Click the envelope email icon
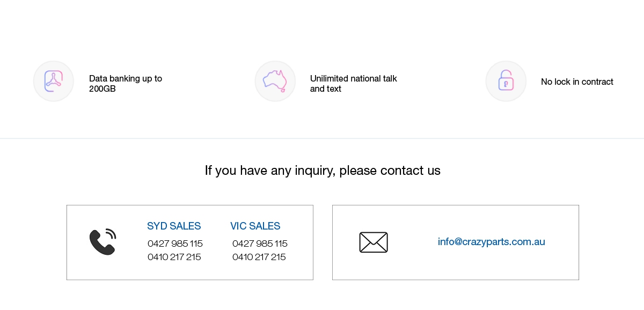Screen dimensions: 644x310 374,242
